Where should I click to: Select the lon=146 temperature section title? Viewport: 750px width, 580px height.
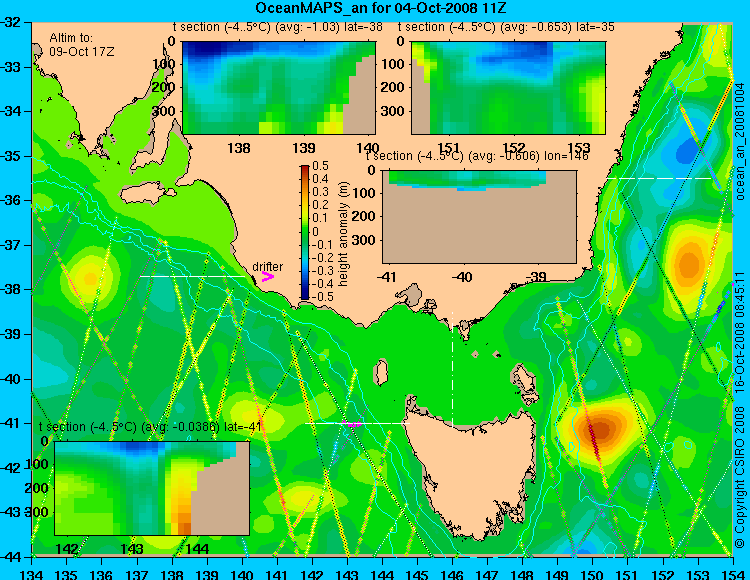coord(477,156)
